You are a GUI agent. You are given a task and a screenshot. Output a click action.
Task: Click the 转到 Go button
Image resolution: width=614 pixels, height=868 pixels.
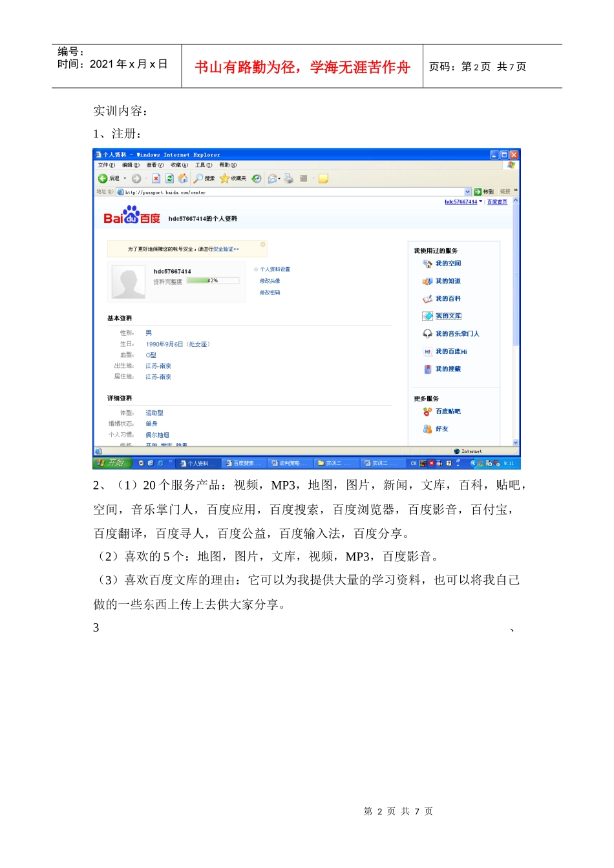[x=483, y=192]
